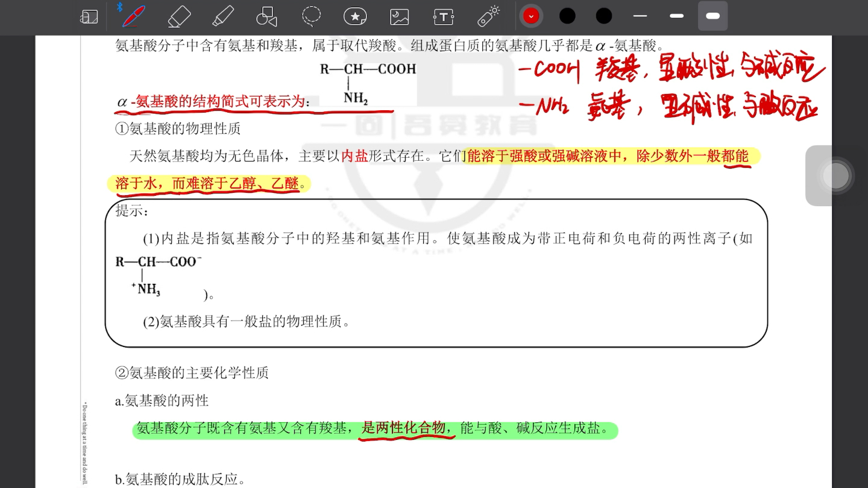This screenshot has height=488, width=868.
Task: Select the Text box tool
Action: (444, 17)
